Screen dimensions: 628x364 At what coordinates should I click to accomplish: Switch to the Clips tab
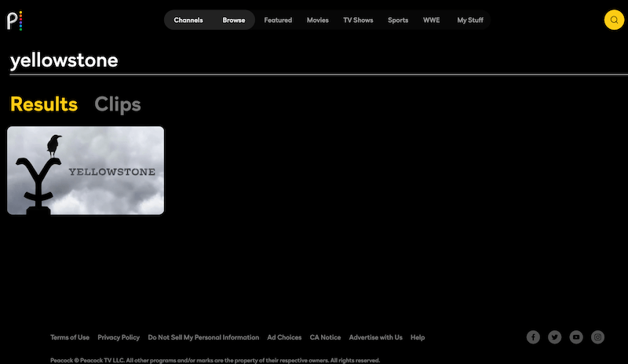point(118,104)
